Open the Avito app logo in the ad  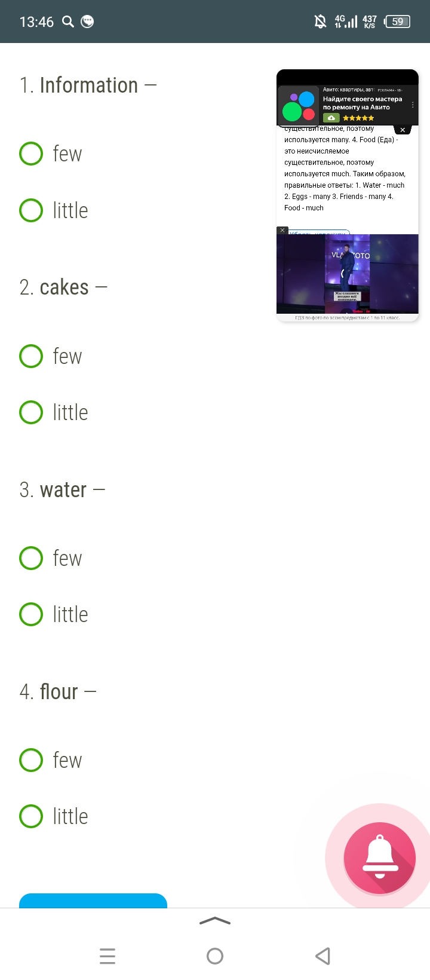pyautogui.click(x=299, y=105)
